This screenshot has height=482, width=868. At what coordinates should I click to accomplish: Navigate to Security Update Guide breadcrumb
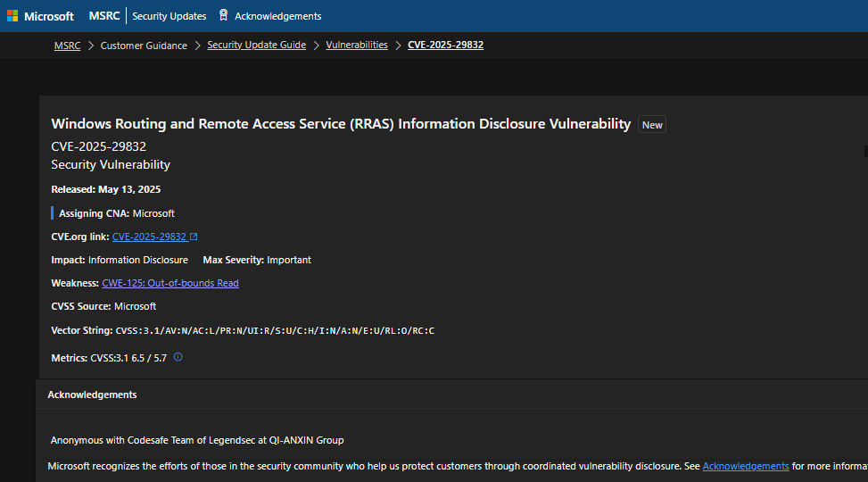(x=256, y=45)
